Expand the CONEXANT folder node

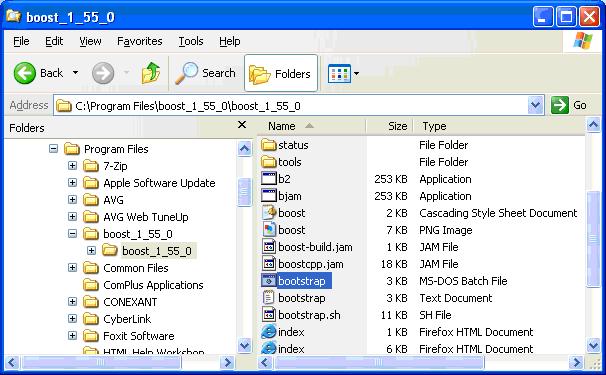tap(72, 302)
